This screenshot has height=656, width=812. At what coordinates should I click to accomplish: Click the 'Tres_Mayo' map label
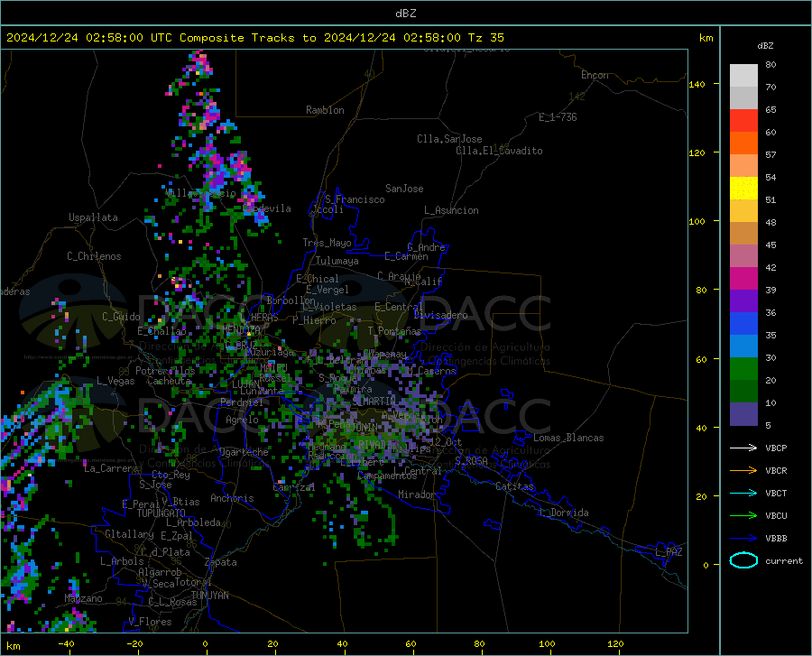coord(327,243)
